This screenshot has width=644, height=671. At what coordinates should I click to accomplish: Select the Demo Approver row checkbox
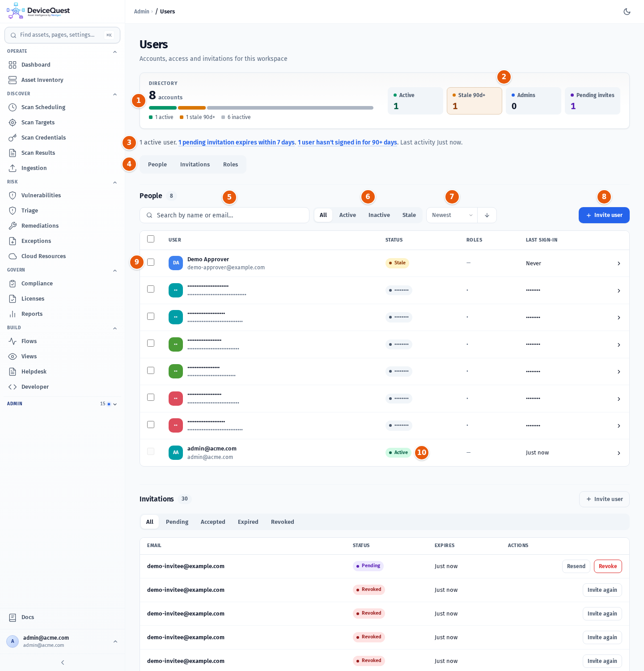pyautogui.click(x=151, y=262)
